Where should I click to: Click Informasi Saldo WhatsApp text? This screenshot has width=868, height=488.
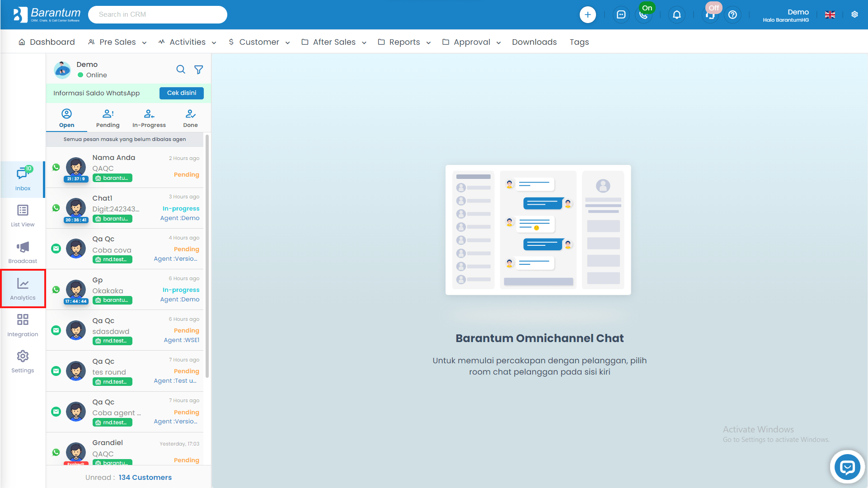click(x=97, y=93)
